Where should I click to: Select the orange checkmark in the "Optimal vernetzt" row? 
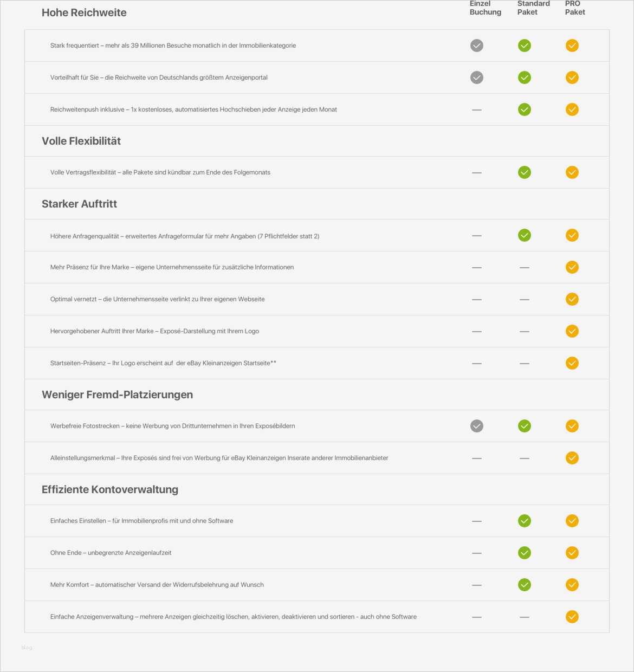pyautogui.click(x=572, y=299)
